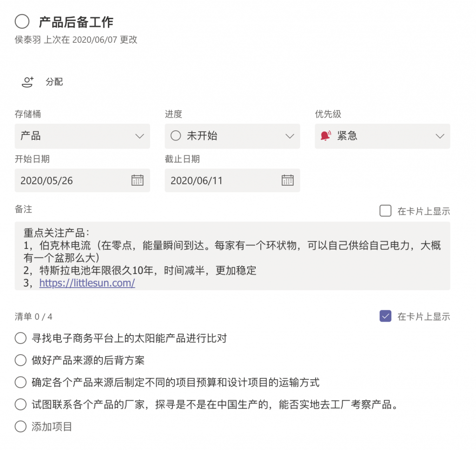Expand the 优先级 priority dropdown
Screen dimensions: 476x450
coord(382,136)
